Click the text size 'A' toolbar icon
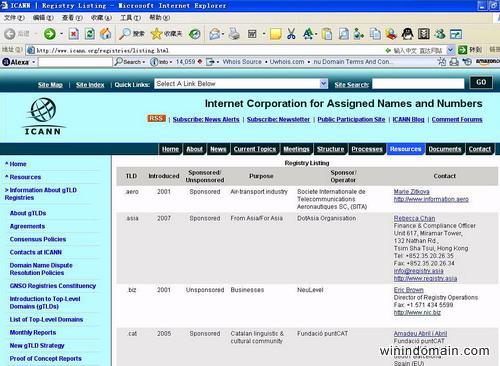 coord(308,34)
